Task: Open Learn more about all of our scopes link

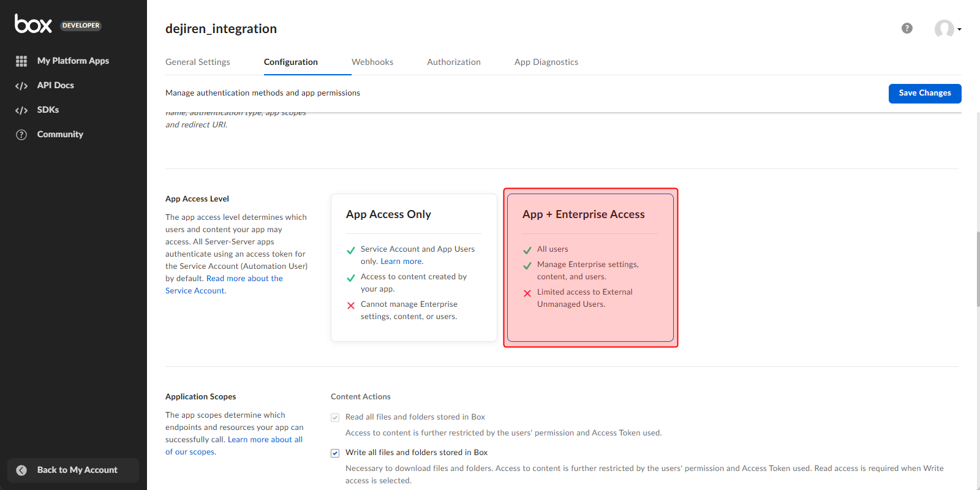Action: click(x=234, y=446)
